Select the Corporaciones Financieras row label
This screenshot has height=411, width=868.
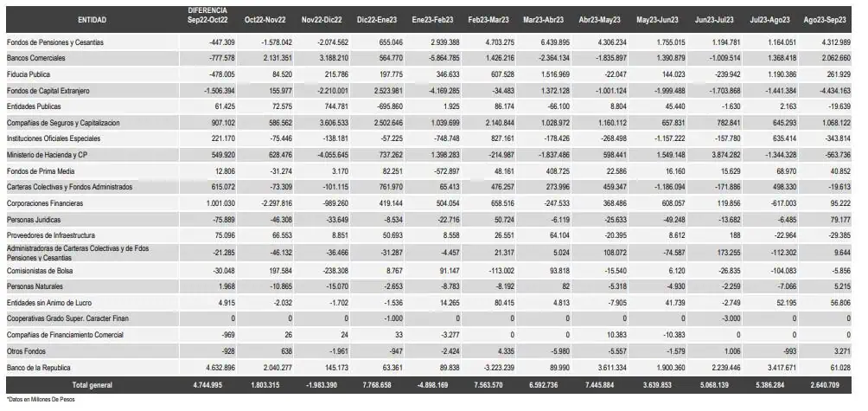[x=45, y=203]
